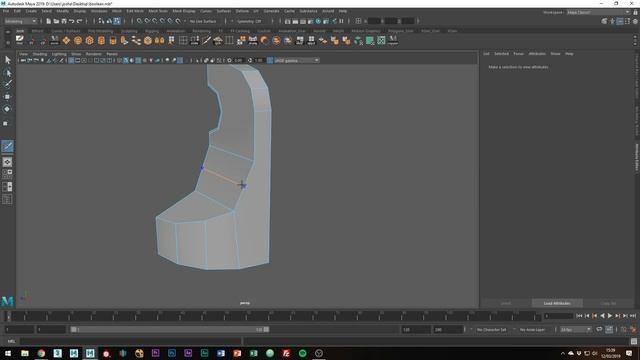Activate the Scale tool in toolbox

pos(6,123)
